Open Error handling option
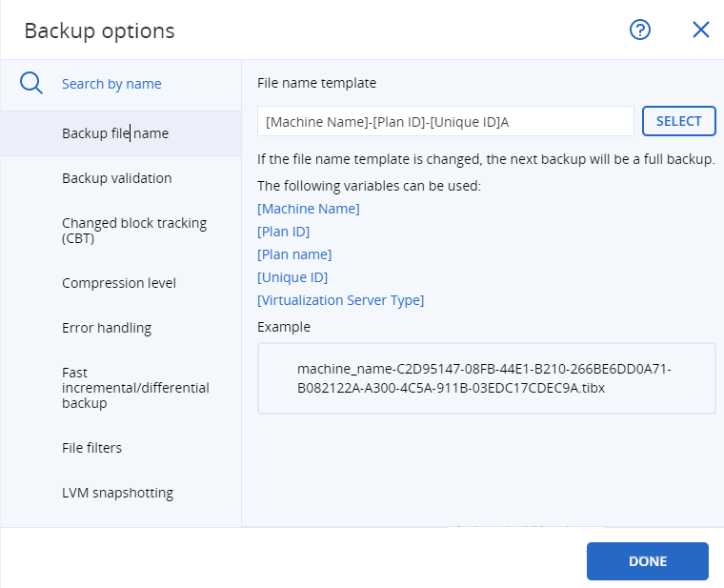This screenshot has width=724, height=588. tap(121, 328)
